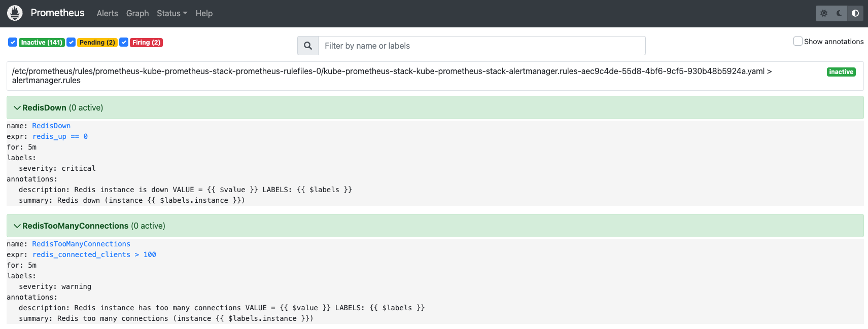Open the RedisTooManyConnections name link

click(x=81, y=244)
